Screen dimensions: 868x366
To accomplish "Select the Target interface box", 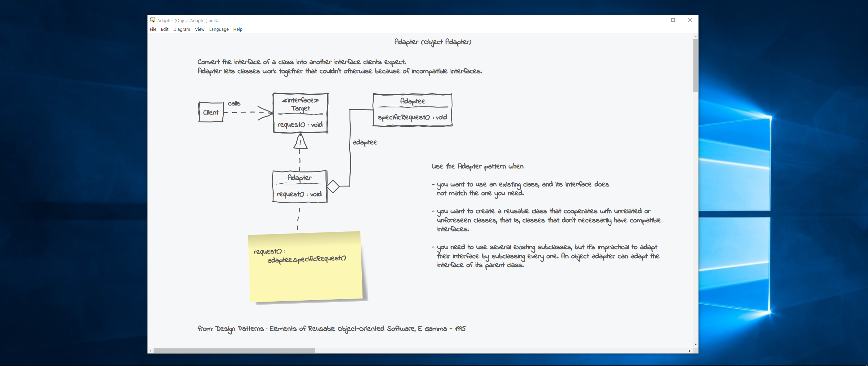I will click(300, 113).
